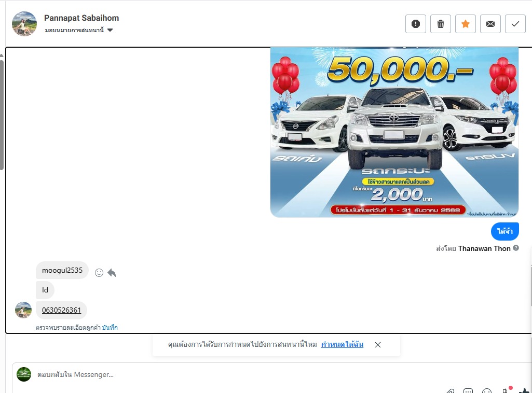Viewport: 532px width, 393px height.
Task: Select the blue 'ได้จ้า' message bubble
Action: 505,231
